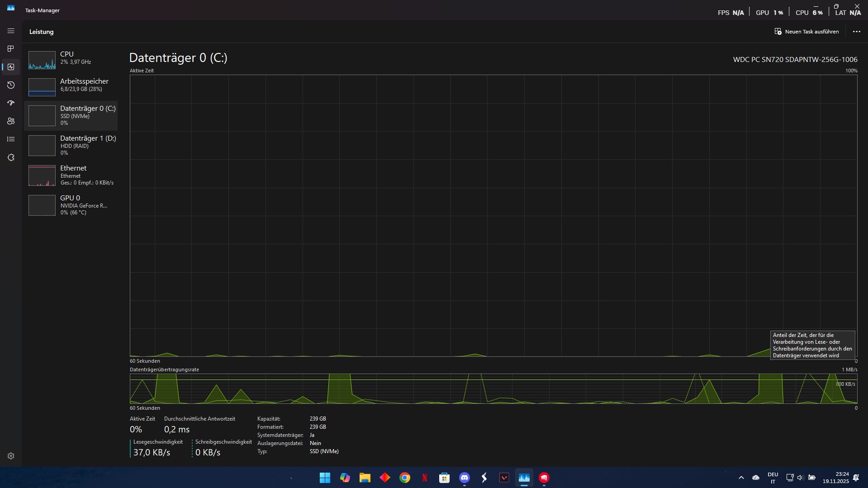Click the Aktive Zeit main graph
This screenshot has width=868, height=488.
pos(493,216)
